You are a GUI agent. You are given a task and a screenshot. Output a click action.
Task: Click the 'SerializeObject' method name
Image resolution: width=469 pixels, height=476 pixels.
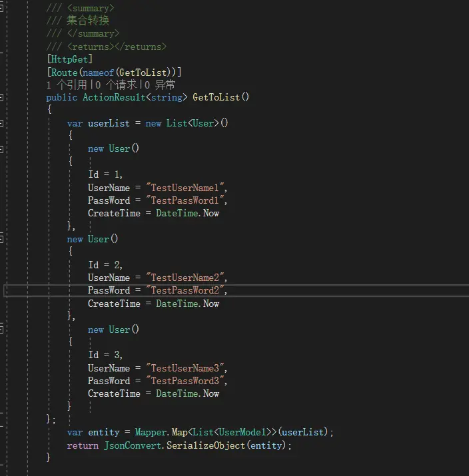click(x=206, y=445)
